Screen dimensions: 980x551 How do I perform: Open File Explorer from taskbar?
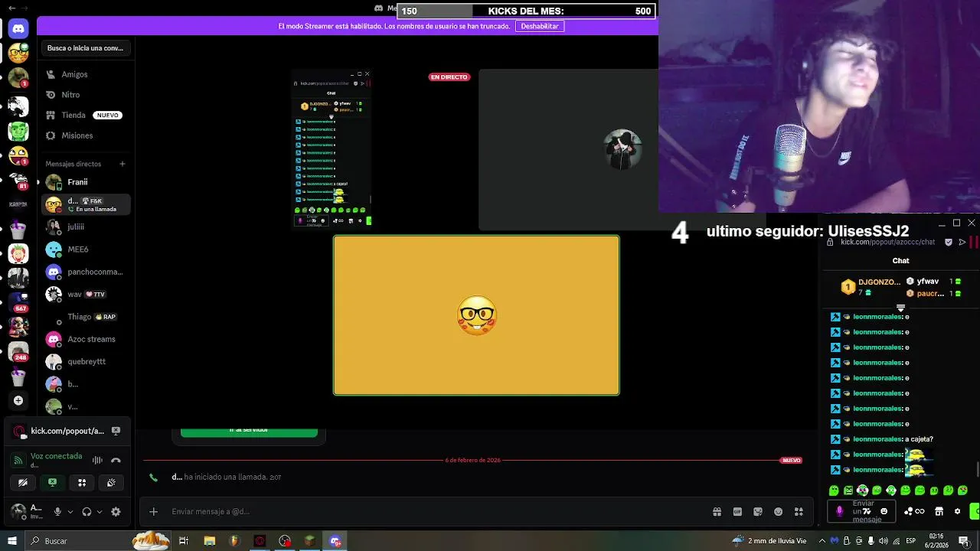click(x=209, y=541)
